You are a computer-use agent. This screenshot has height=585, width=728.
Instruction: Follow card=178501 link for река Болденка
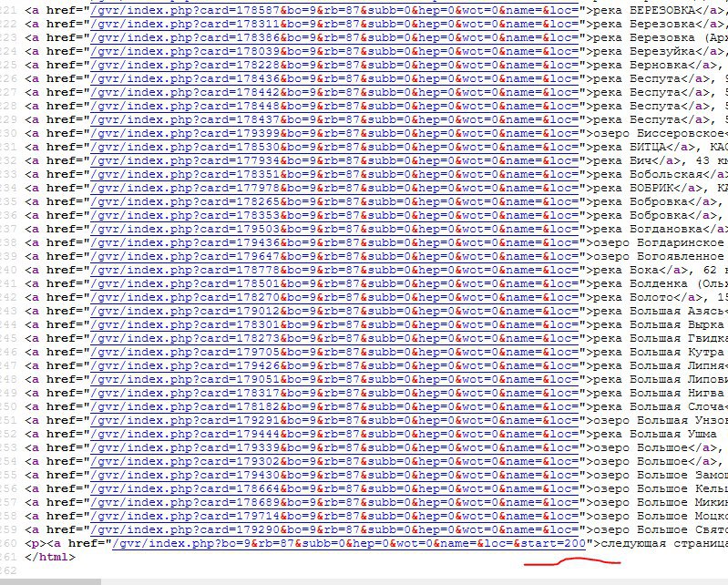click(334, 283)
